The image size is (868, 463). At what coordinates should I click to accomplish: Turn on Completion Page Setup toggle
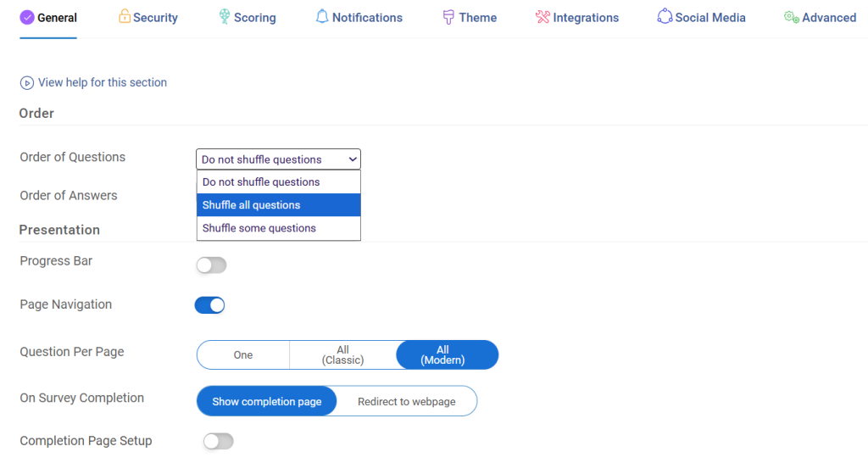click(x=218, y=442)
